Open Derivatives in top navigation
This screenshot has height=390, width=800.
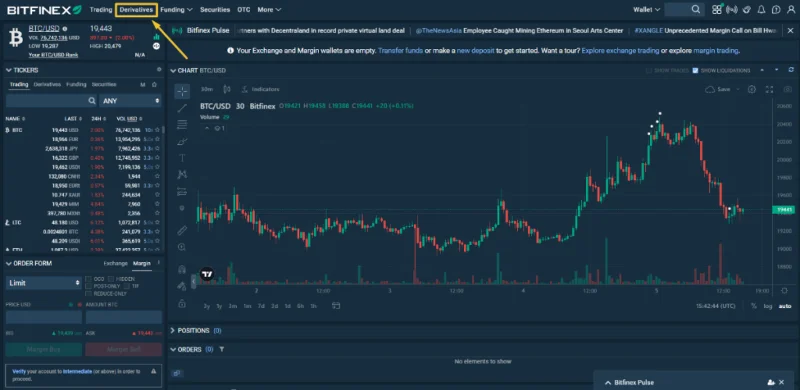pyautogui.click(x=136, y=10)
